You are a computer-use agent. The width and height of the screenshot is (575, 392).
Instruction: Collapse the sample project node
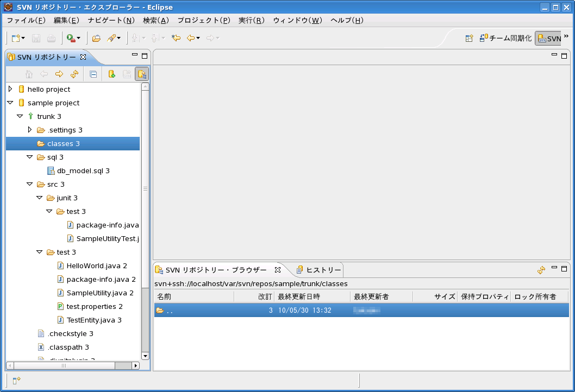point(10,103)
